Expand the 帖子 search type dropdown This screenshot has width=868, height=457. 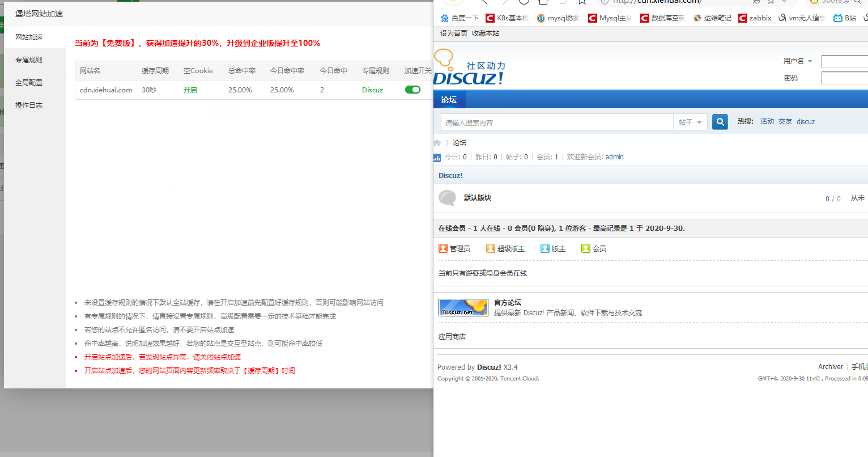pos(690,122)
